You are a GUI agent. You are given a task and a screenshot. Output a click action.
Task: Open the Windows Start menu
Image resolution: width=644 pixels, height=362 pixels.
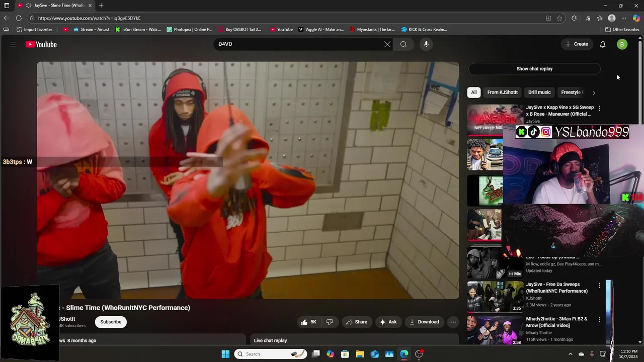coord(225,354)
